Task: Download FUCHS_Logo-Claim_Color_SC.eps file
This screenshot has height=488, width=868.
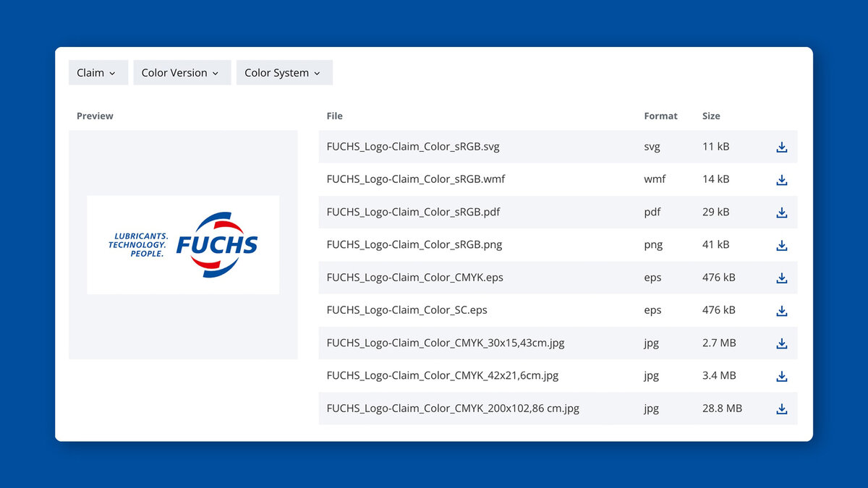Action: [x=781, y=310]
